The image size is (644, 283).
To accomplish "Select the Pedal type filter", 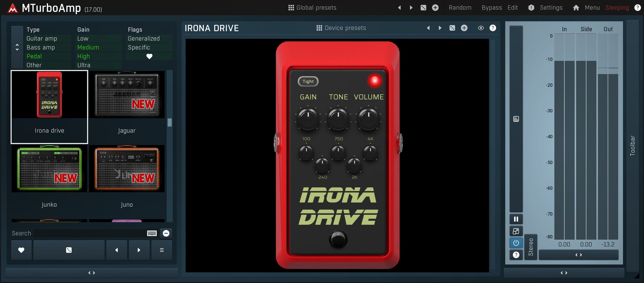I will (34, 56).
